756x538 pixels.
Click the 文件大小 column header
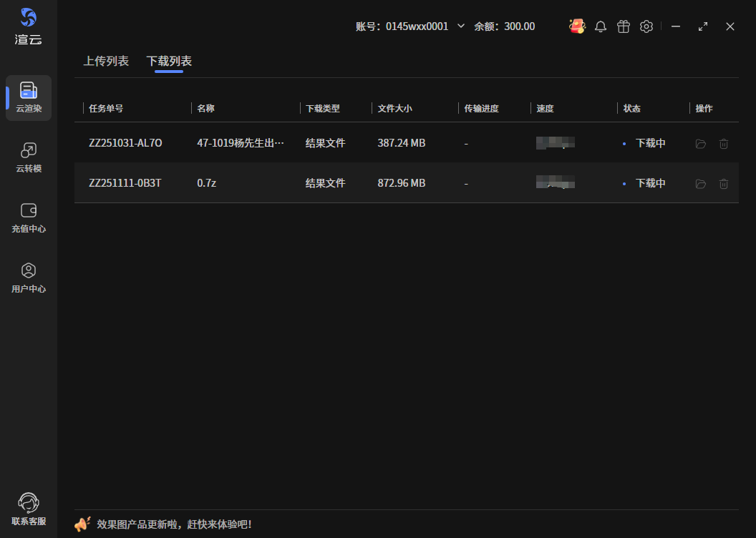394,109
